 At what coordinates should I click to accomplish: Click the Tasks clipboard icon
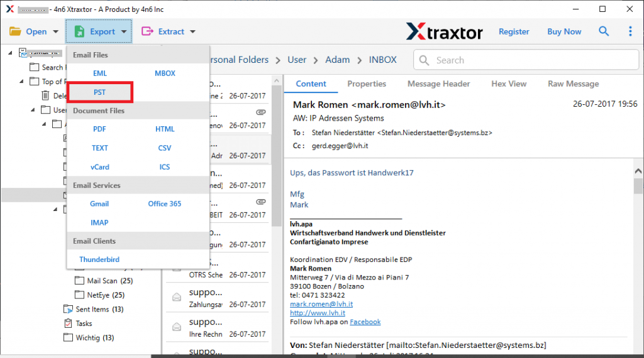click(68, 323)
